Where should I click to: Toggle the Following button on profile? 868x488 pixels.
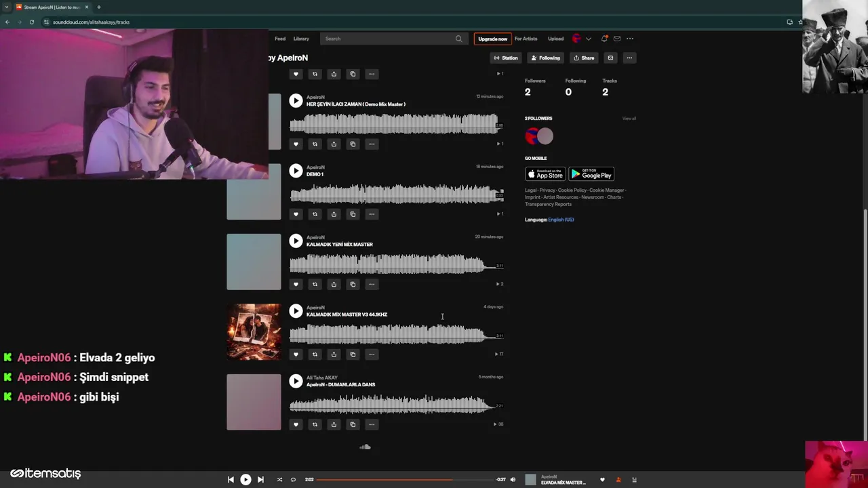(x=545, y=58)
